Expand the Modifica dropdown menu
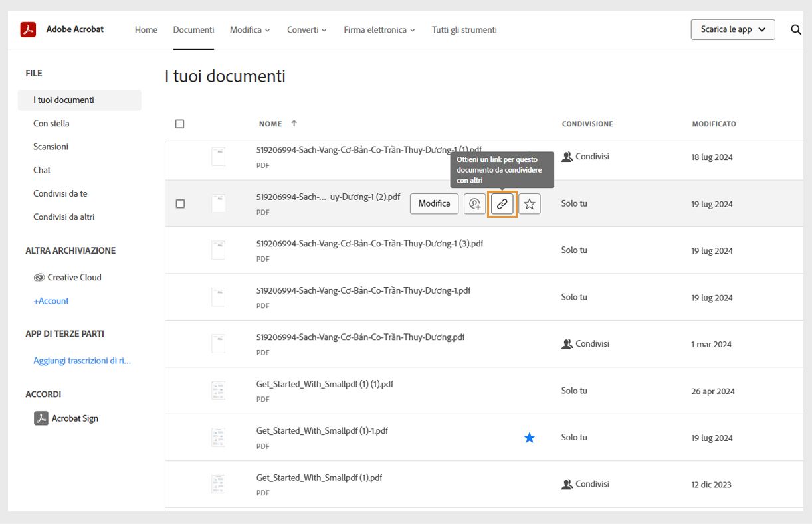Image resolution: width=812 pixels, height=524 pixels. 250,30
